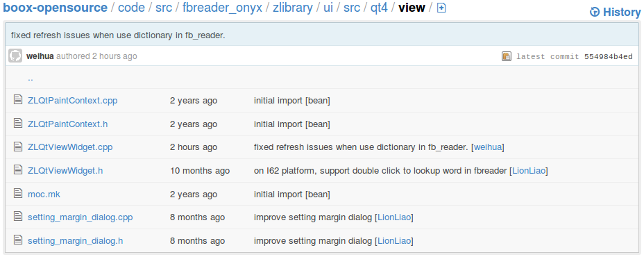Copy the latest commit SHA clipboard icon
644x257 pixels.
coord(507,56)
